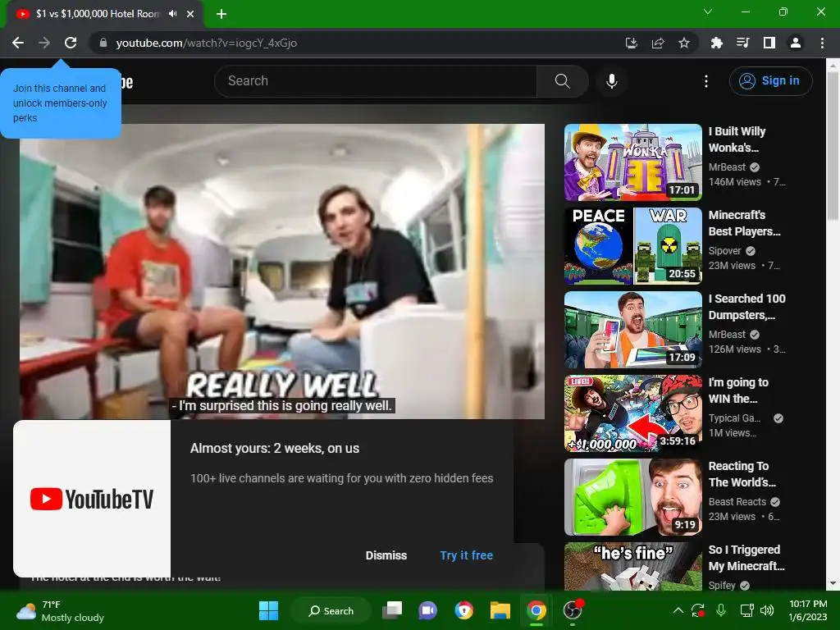Open I Built Willy Wonka's video thumbnail
The image size is (840, 630).
pyautogui.click(x=633, y=162)
